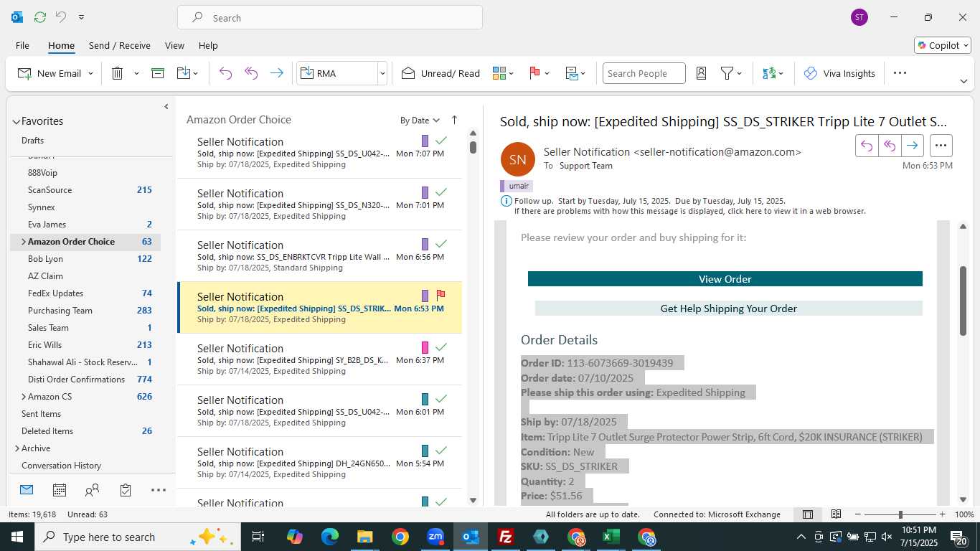Click the top Search box
This screenshot has height=551, width=980.
pyautogui.click(x=330, y=18)
